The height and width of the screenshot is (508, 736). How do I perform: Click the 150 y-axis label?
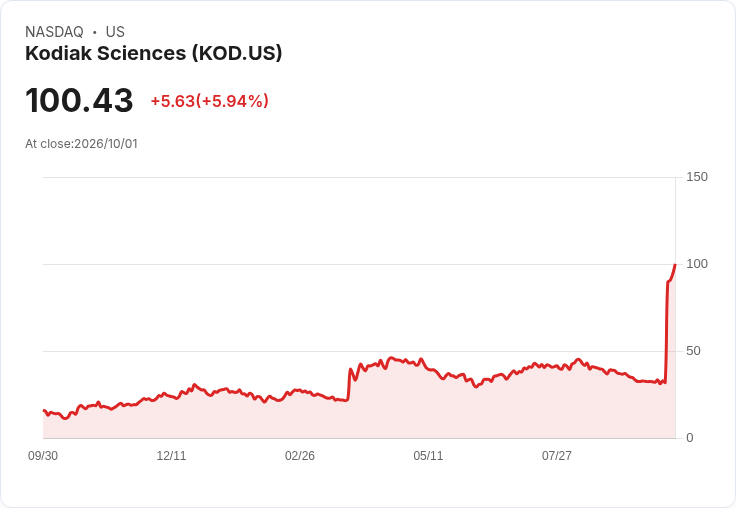point(697,177)
